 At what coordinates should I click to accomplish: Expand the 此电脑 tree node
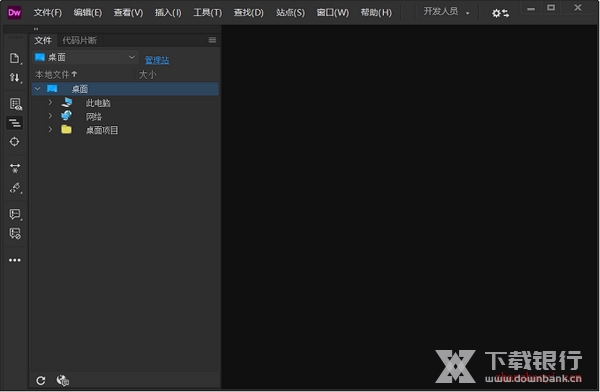pyautogui.click(x=50, y=102)
